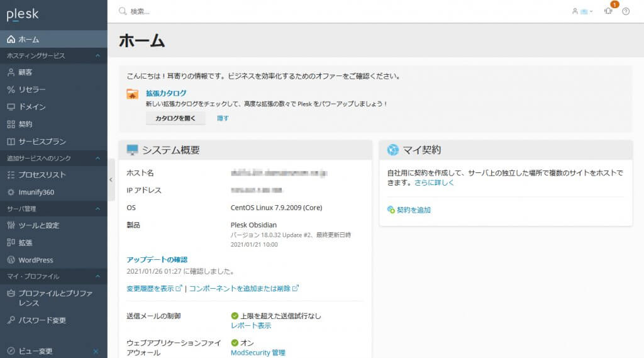Click ビュー変更 at sidebar bottom
This screenshot has width=644, height=358.
[x=35, y=351]
